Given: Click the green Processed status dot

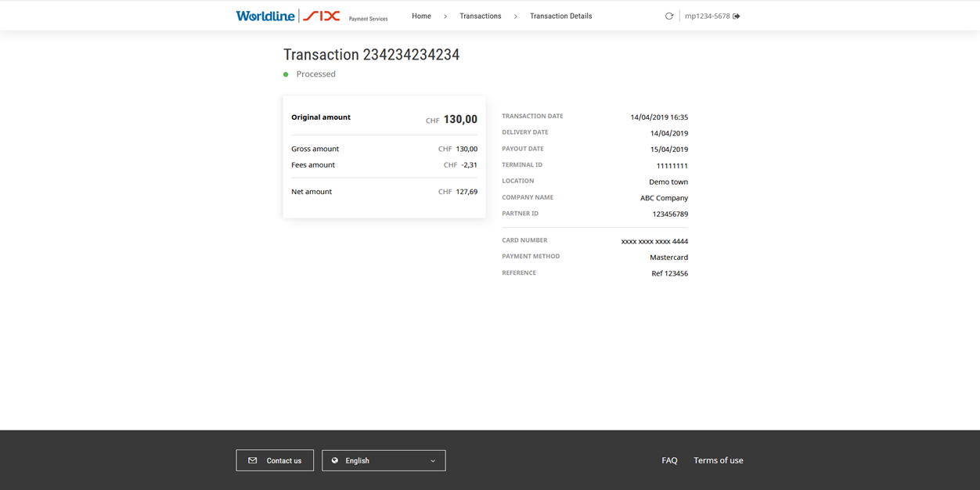Looking at the screenshot, I should click(286, 74).
